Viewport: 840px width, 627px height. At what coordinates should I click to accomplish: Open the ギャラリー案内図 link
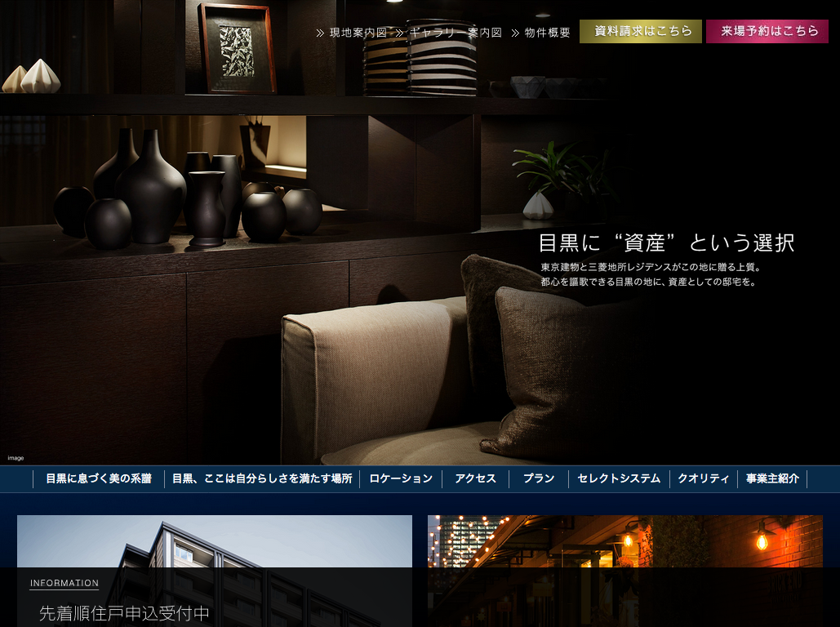click(x=456, y=33)
